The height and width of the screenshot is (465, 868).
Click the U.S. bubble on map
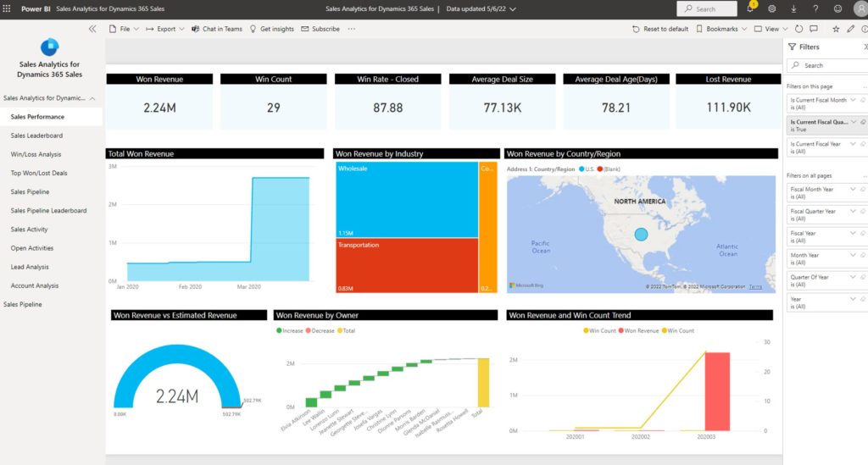(641, 235)
